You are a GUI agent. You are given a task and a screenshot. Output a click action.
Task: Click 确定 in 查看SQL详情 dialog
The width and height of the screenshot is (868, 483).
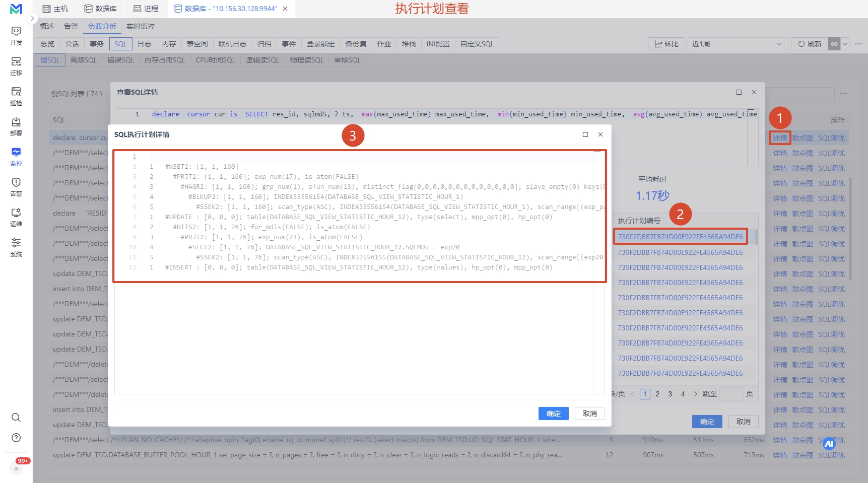[707, 422]
